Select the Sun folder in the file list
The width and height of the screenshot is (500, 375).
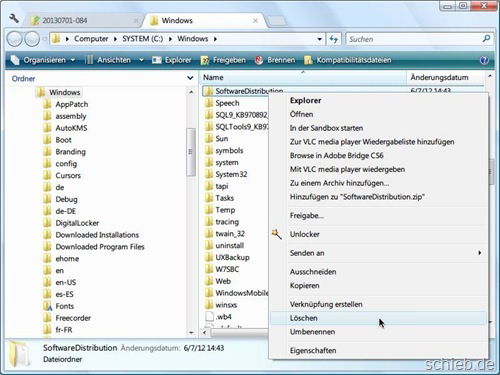pyautogui.click(x=217, y=139)
